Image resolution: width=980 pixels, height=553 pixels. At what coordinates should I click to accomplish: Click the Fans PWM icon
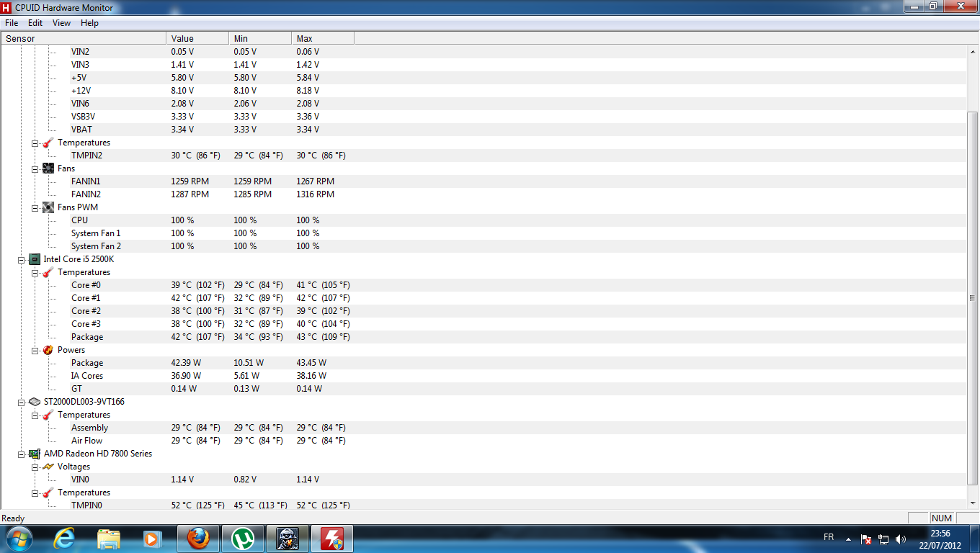pos(48,207)
